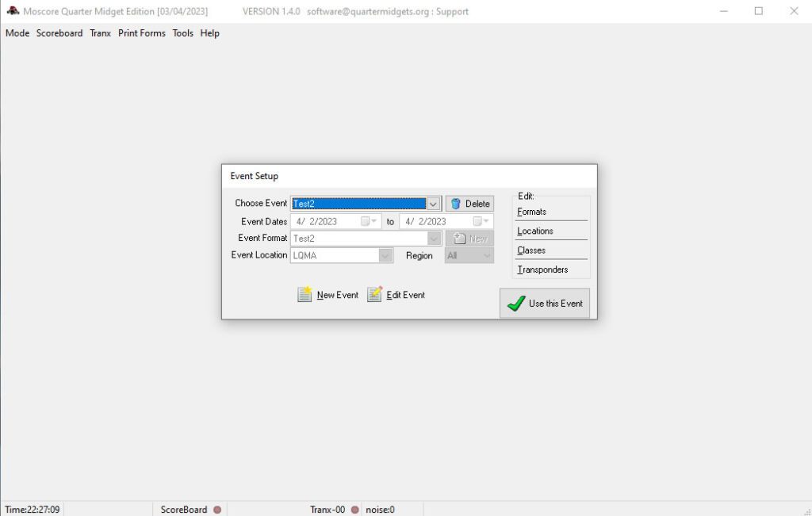Click the Delete trash bin icon
Image resolution: width=812 pixels, height=516 pixels.
(456, 204)
